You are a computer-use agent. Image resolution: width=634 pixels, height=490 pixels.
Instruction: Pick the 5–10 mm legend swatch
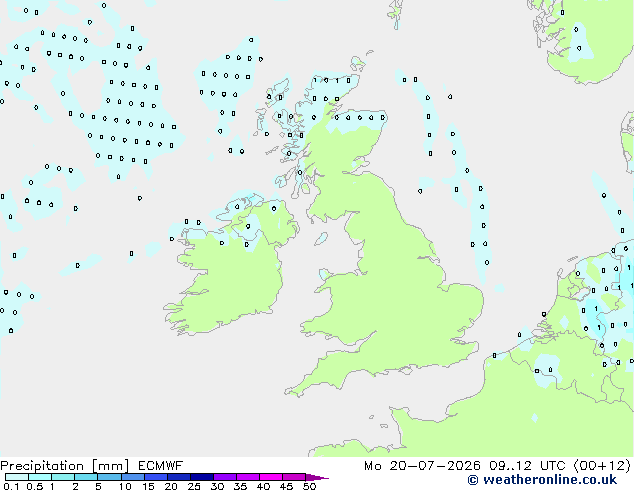(x=109, y=477)
